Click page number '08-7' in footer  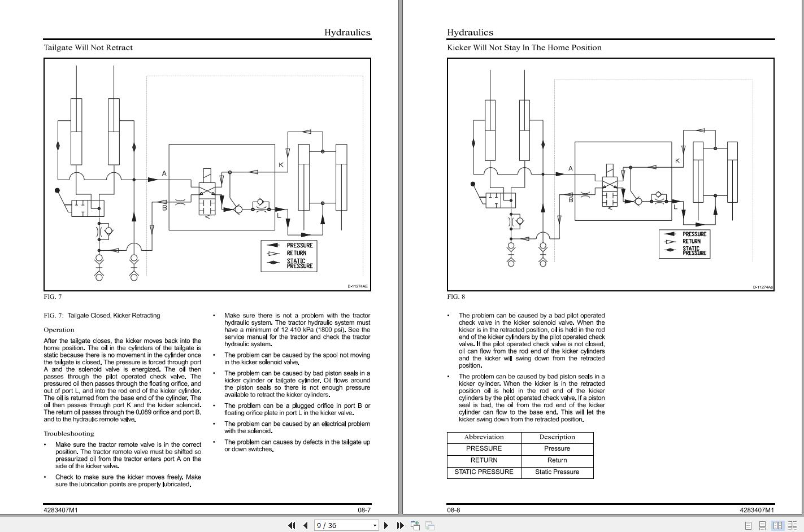click(x=364, y=510)
